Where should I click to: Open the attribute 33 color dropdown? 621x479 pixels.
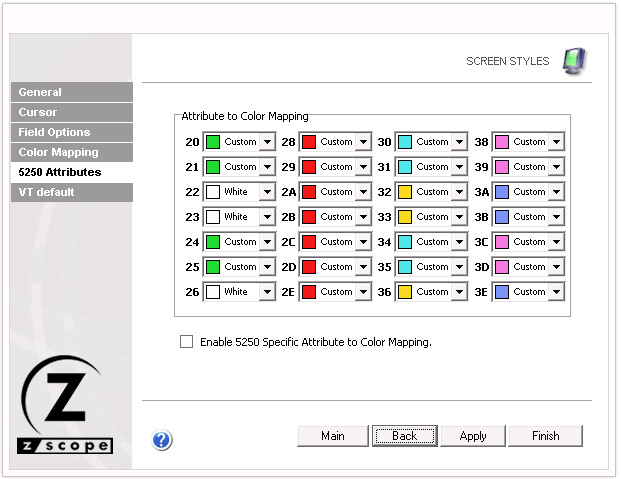pyautogui.click(x=459, y=217)
